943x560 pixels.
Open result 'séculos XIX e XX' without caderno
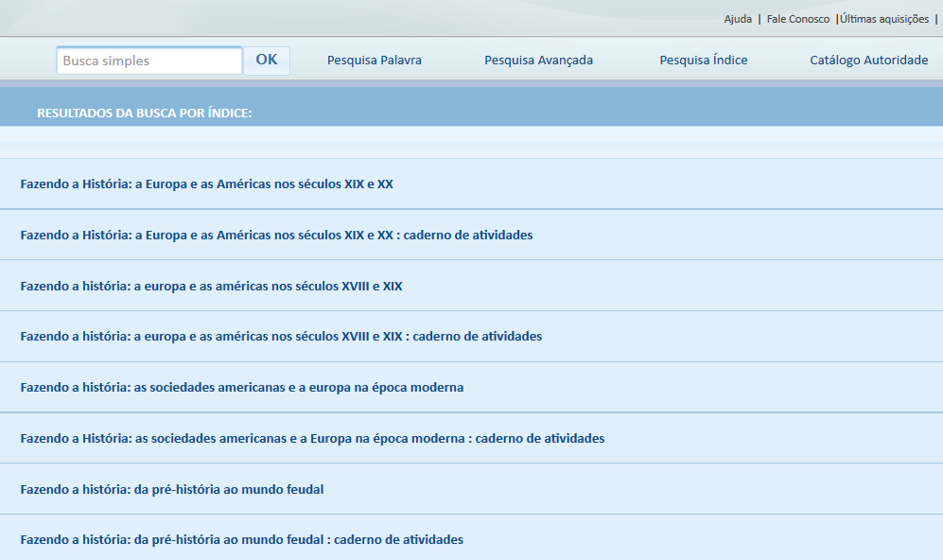tap(206, 184)
